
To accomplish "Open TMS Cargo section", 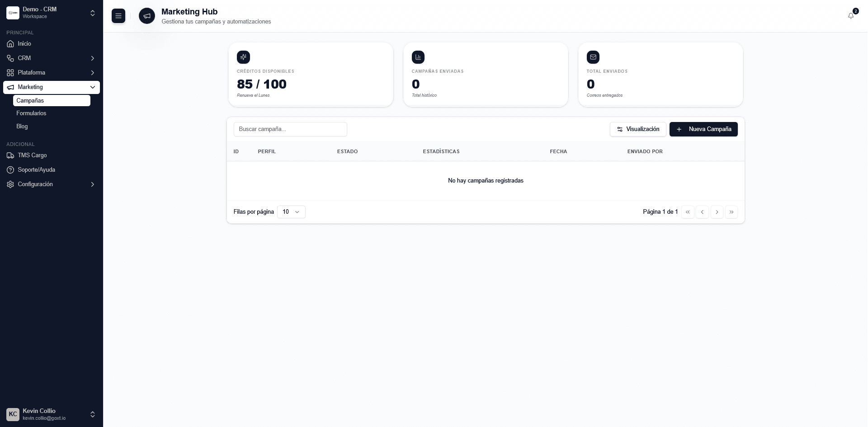I will pyautogui.click(x=52, y=155).
